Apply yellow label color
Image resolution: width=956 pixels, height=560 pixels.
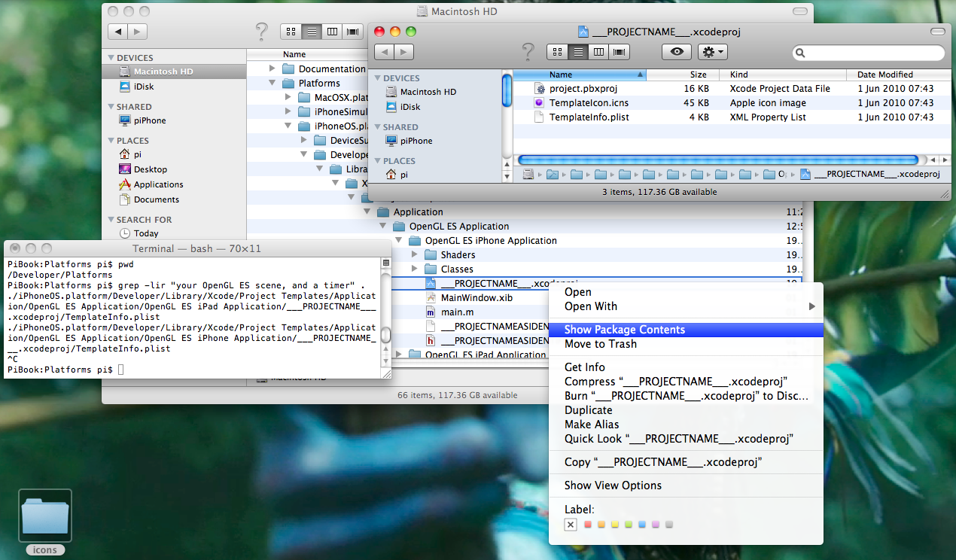(616, 525)
